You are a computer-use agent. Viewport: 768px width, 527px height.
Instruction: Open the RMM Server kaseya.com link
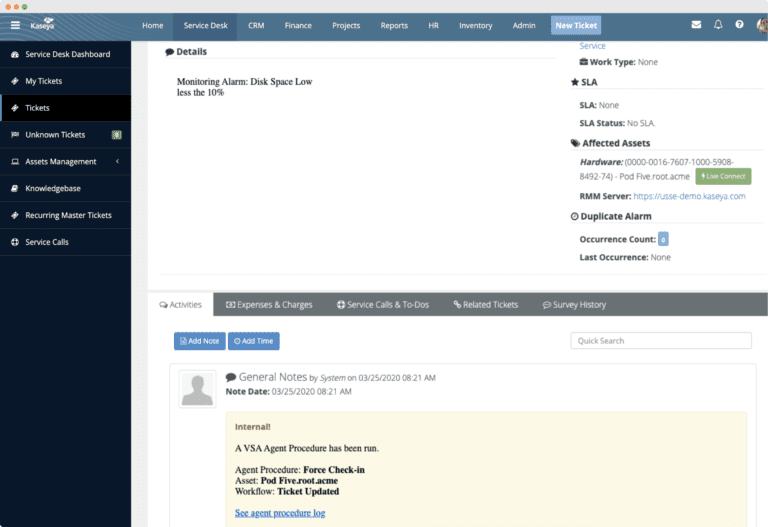point(689,196)
